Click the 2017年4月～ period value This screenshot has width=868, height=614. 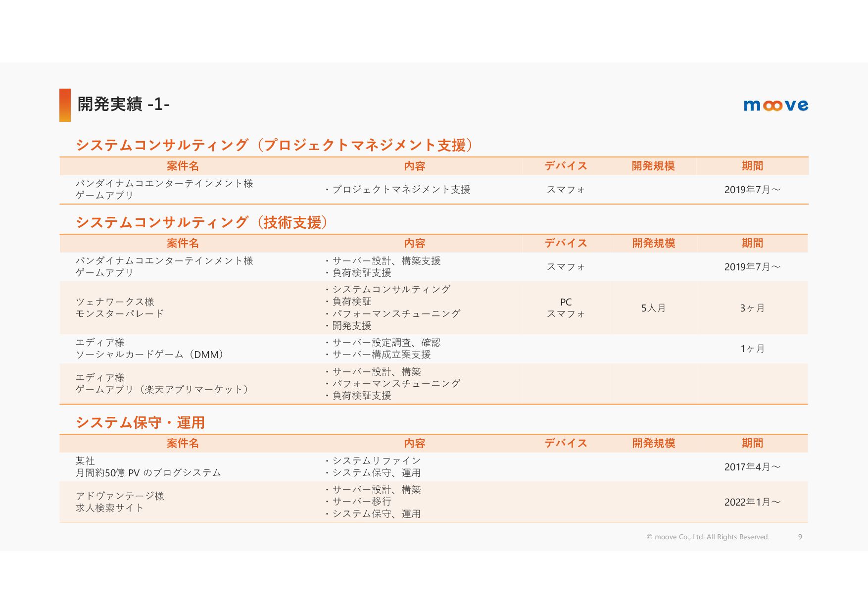[x=752, y=467]
